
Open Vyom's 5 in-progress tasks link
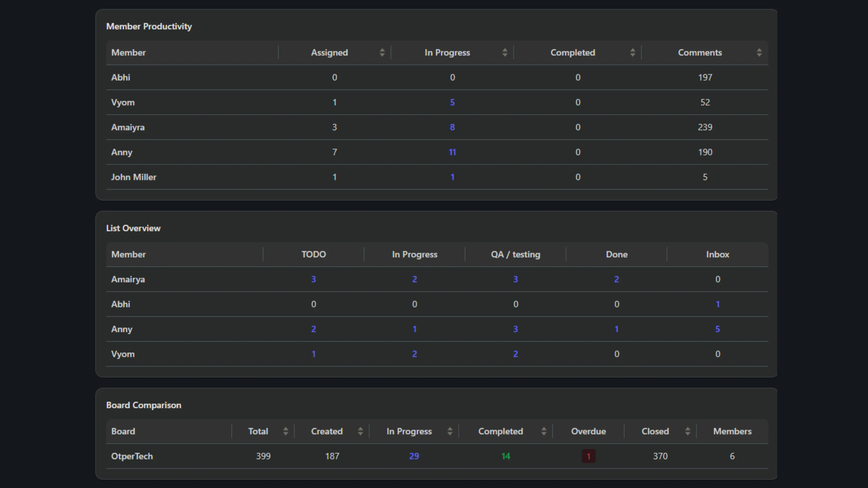[452, 102]
